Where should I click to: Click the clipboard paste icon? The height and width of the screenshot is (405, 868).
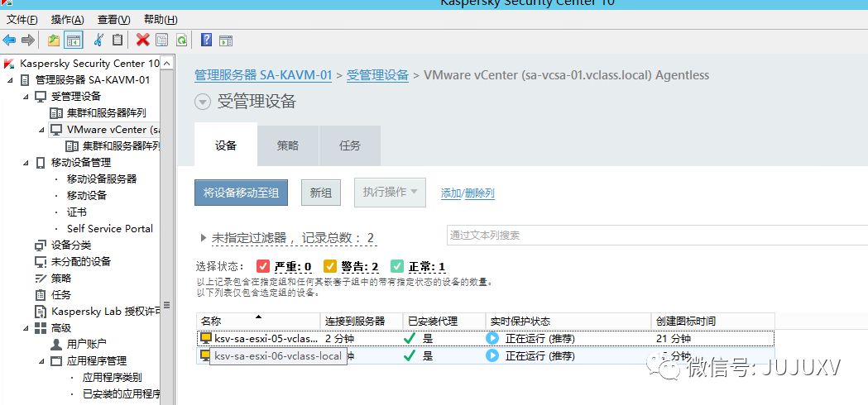coord(117,40)
